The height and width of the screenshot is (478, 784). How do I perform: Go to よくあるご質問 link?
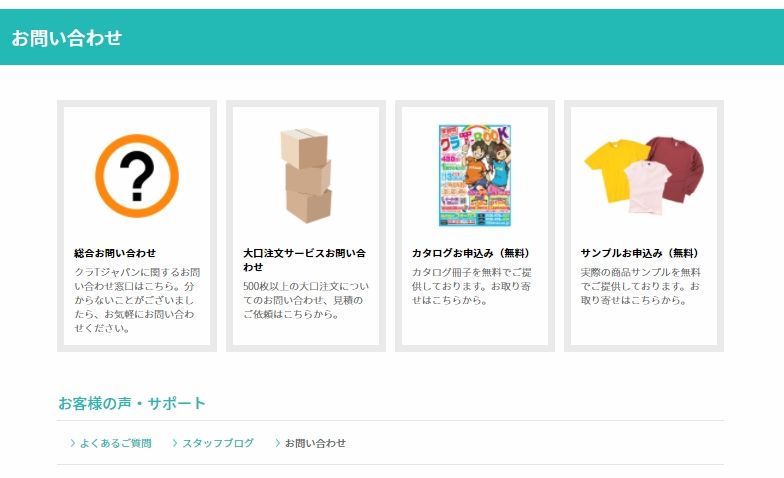tap(116, 443)
